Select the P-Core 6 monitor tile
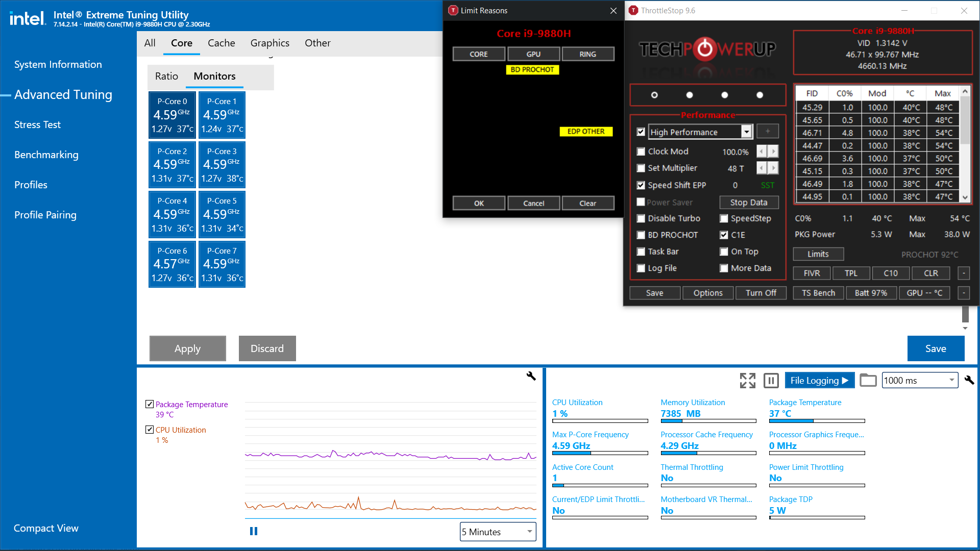 [173, 264]
